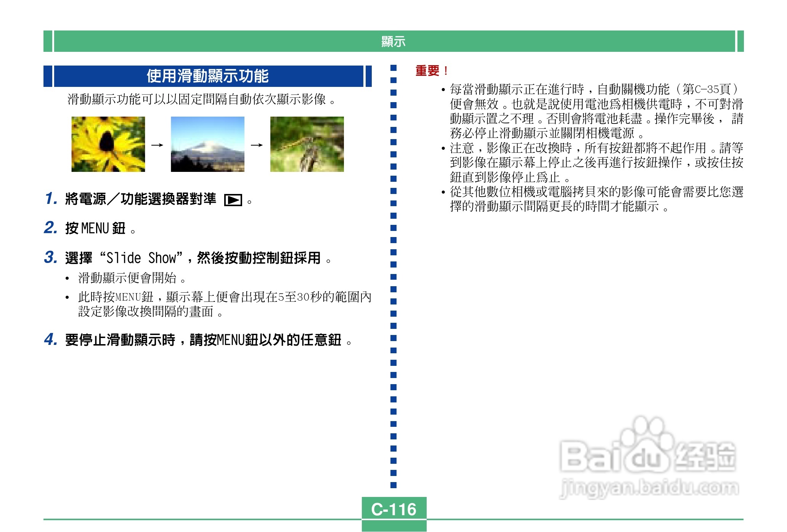The height and width of the screenshot is (532, 787).
Task: Click the snowy mountain thumbnail image
Action: [x=207, y=144]
